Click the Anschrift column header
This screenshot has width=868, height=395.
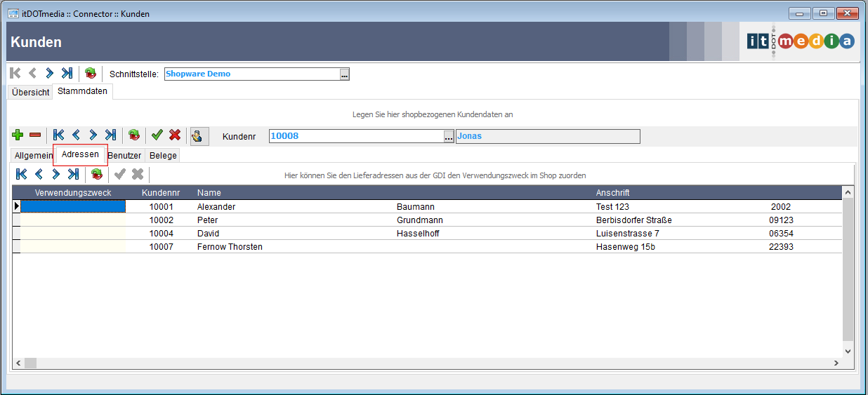coord(612,193)
